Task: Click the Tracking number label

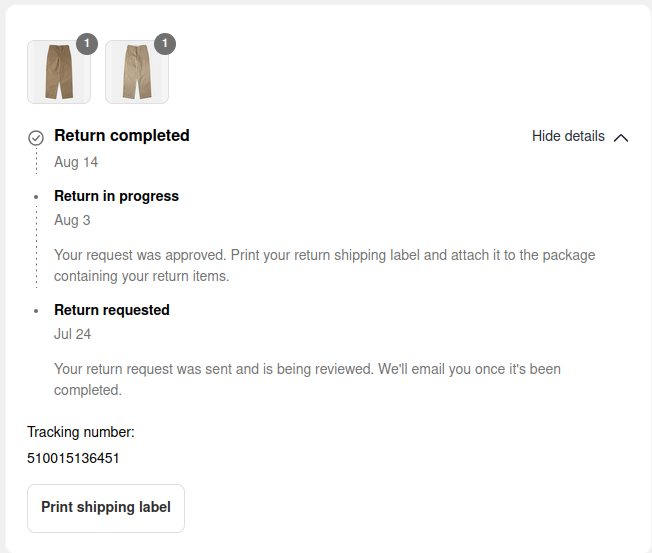Action: [81, 432]
